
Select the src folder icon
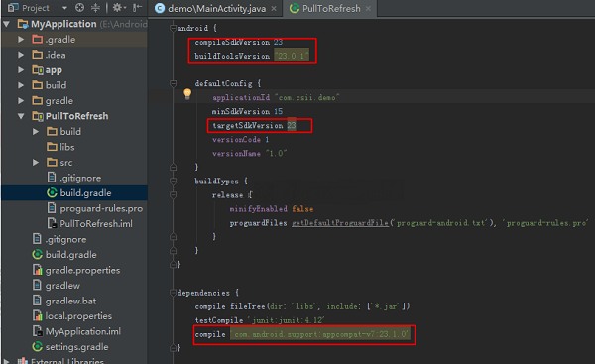pyautogui.click(x=52, y=162)
